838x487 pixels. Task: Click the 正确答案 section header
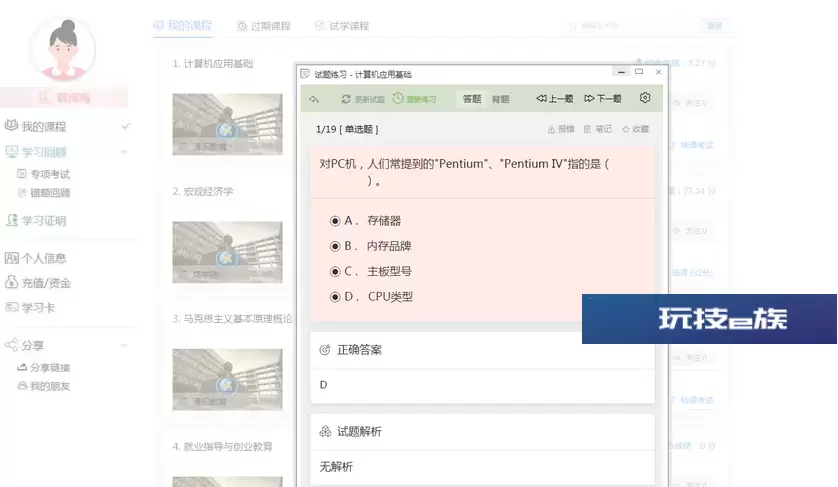(351, 350)
